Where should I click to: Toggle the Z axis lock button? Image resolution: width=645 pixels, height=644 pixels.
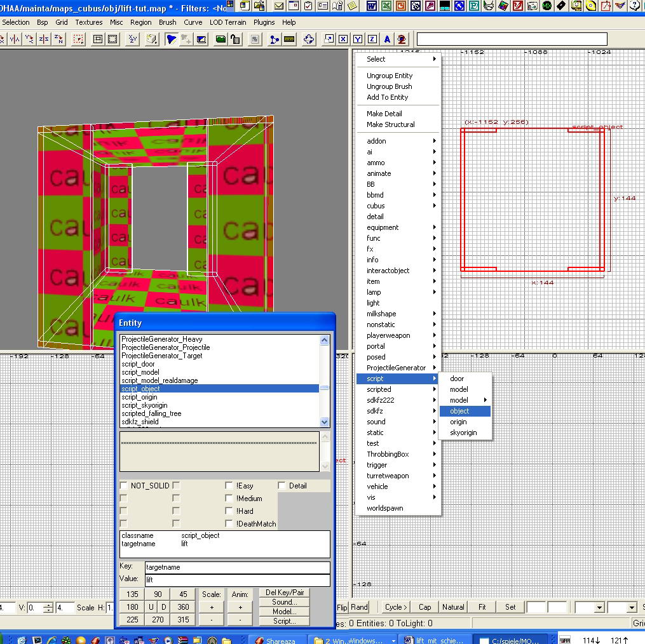click(372, 39)
